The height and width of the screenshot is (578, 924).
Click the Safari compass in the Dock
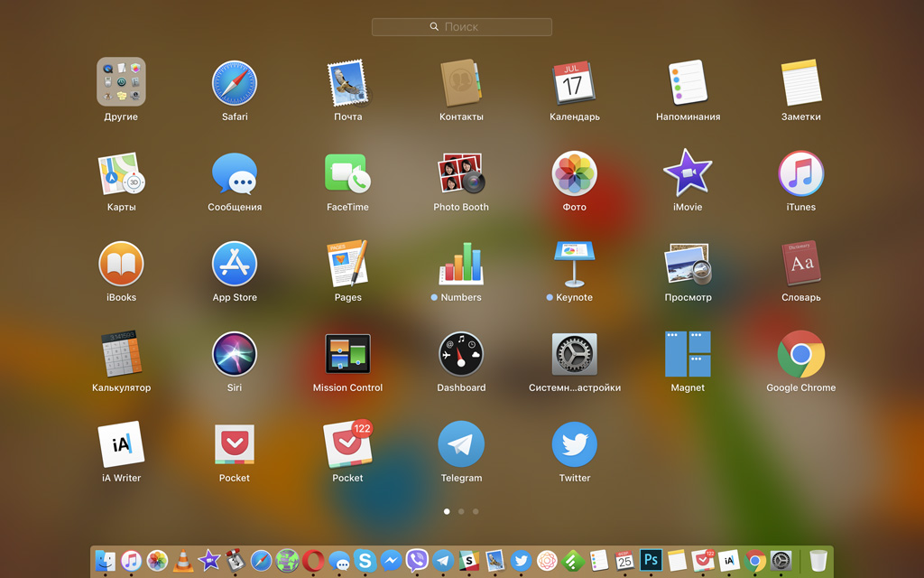pos(261,560)
